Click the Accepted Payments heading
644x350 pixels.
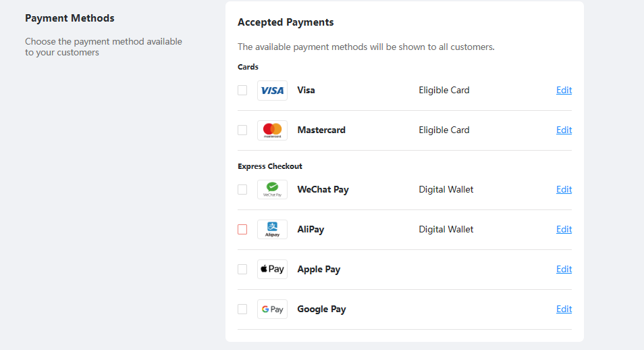click(286, 22)
